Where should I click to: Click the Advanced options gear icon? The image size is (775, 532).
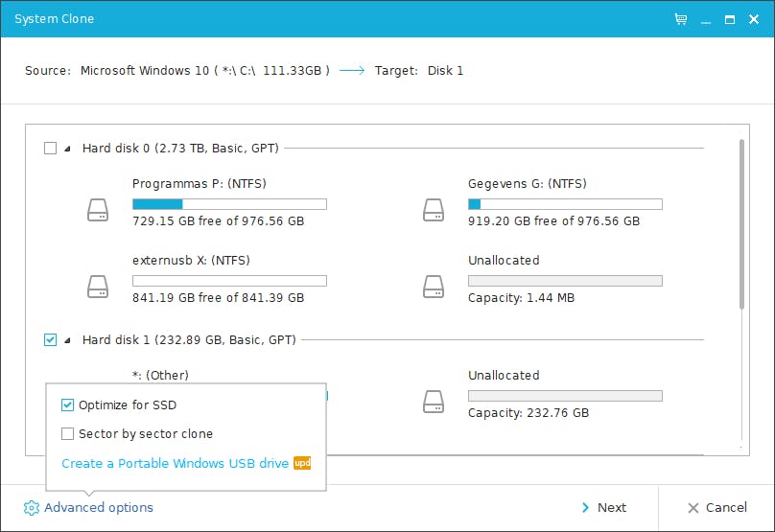point(32,508)
